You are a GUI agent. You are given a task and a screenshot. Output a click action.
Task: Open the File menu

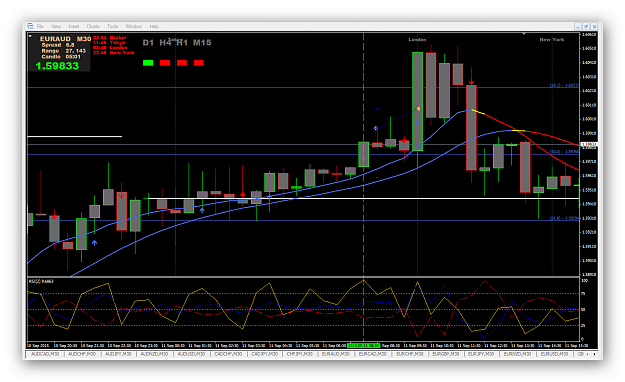[40, 26]
